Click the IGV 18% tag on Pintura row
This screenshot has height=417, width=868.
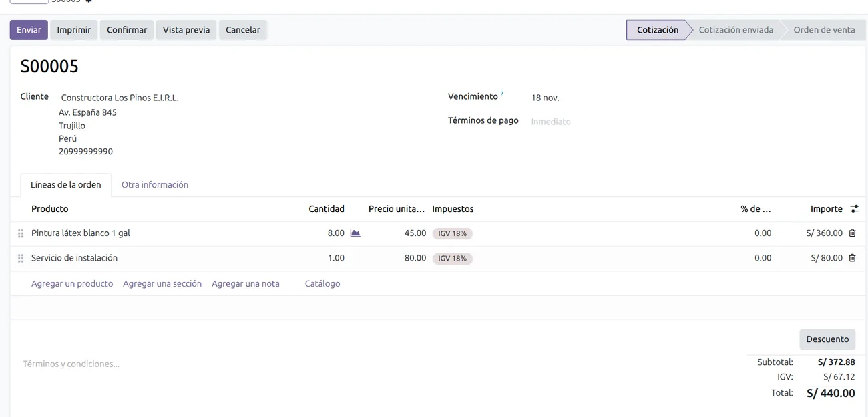(x=453, y=234)
